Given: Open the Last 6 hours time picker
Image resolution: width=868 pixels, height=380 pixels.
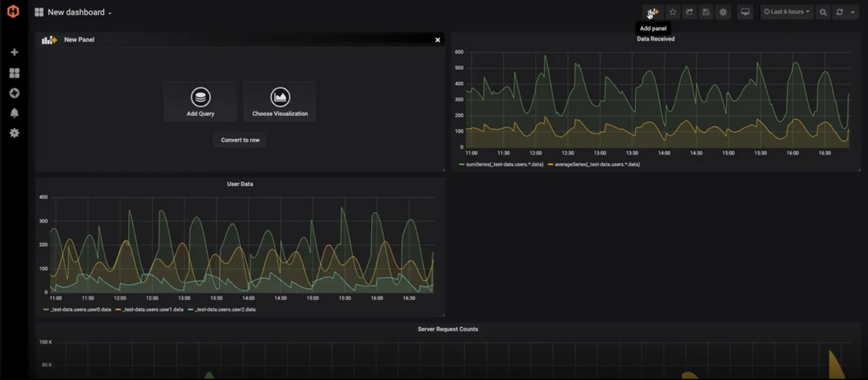Looking at the screenshot, I should [x=787, y=12].
